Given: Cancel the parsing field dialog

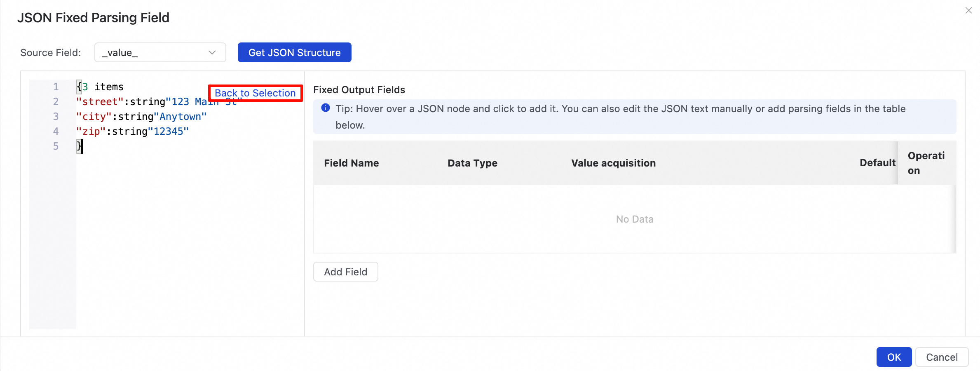Looking at the screenshot, I should pos(942,357).
